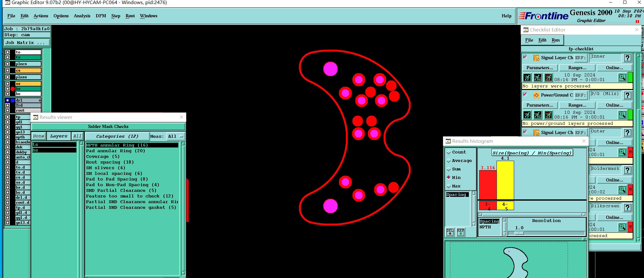Click second run icon in Inner signal layer row
The width and height of the screenshot is (644, 278).
click(x=538, y=77)
